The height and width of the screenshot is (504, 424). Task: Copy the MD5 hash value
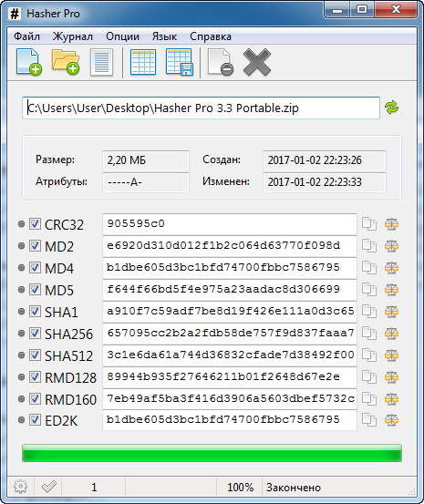point(369,290)
